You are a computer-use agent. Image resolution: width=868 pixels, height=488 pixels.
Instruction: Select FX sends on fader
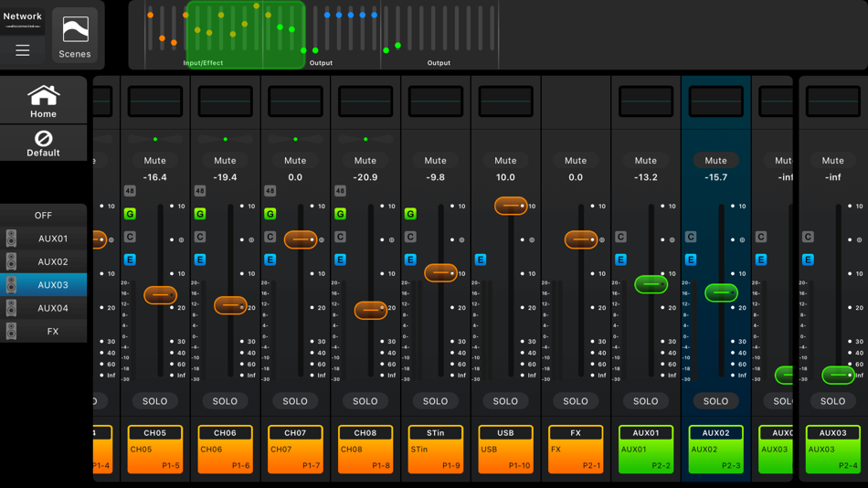43,331
